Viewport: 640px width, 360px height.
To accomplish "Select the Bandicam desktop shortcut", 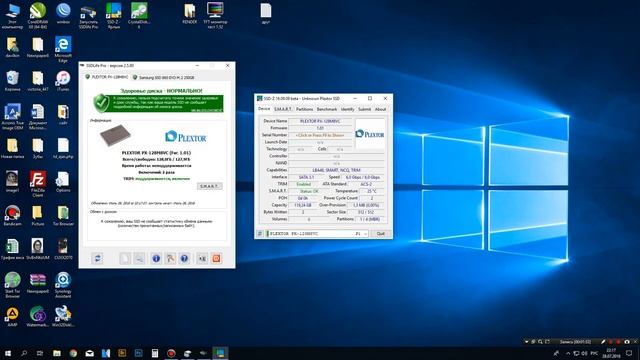I will tap(12, 216).
